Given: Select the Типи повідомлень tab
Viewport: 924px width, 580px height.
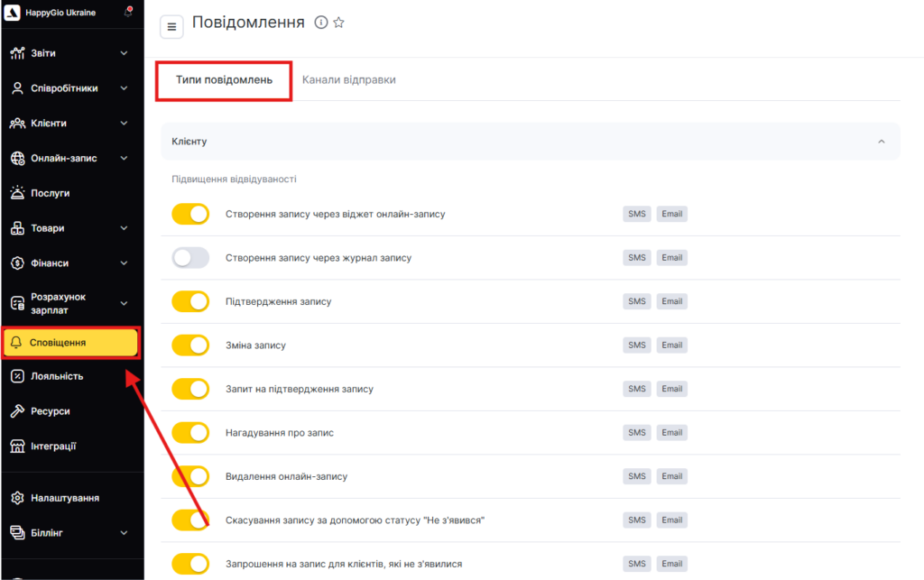Looking at the screenshot, I should click(x=224, y=80).
